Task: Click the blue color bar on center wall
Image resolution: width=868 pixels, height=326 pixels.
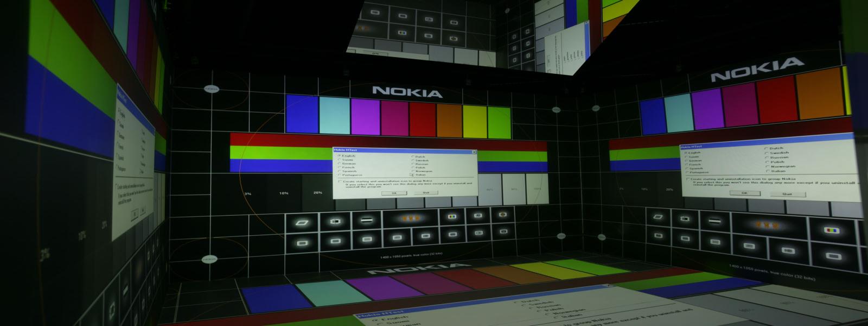Action: (x=302, y=114)
